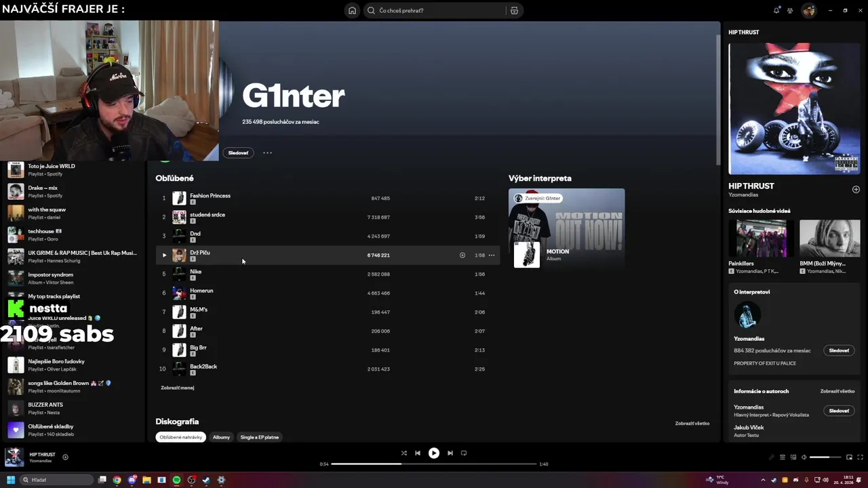Open 'Najlepšie Boro ľudovky' playlist in sidebar
Image resolution: width=868 pixels, height=488 pixels.
point(73,365)
